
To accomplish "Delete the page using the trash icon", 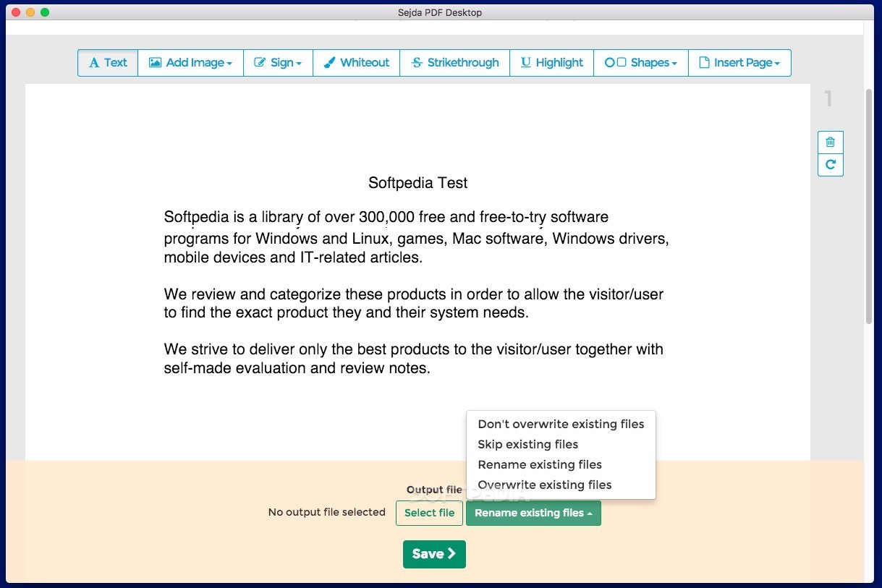I will click(830, 142).
